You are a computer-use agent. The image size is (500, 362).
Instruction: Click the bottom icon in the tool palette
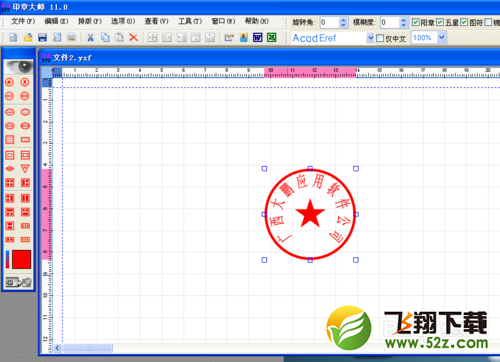19,283
